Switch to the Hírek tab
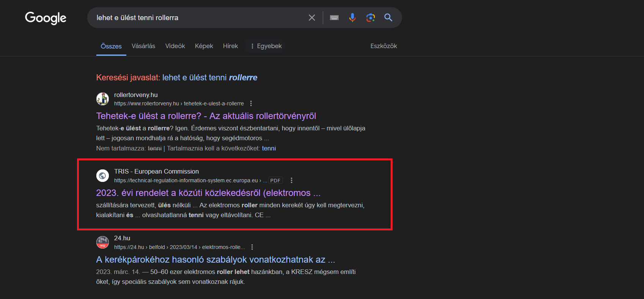The image size is (644, 299). coord(231,46)
